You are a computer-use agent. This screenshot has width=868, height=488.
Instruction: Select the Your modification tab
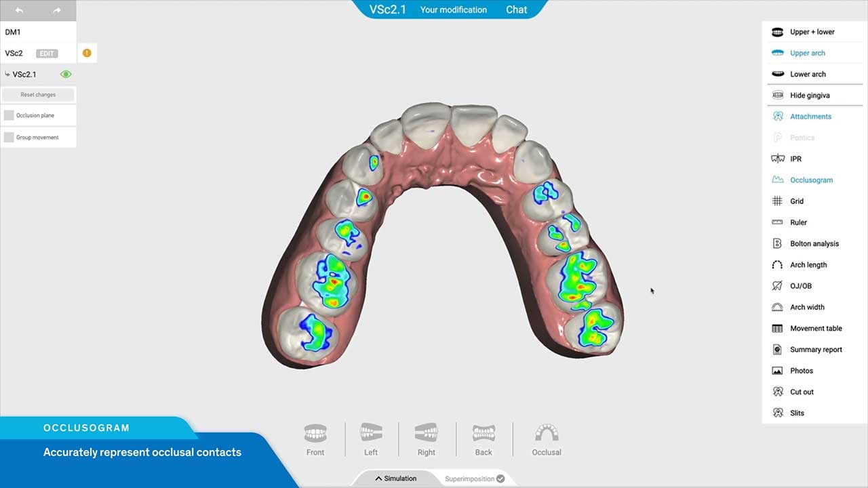453,9
